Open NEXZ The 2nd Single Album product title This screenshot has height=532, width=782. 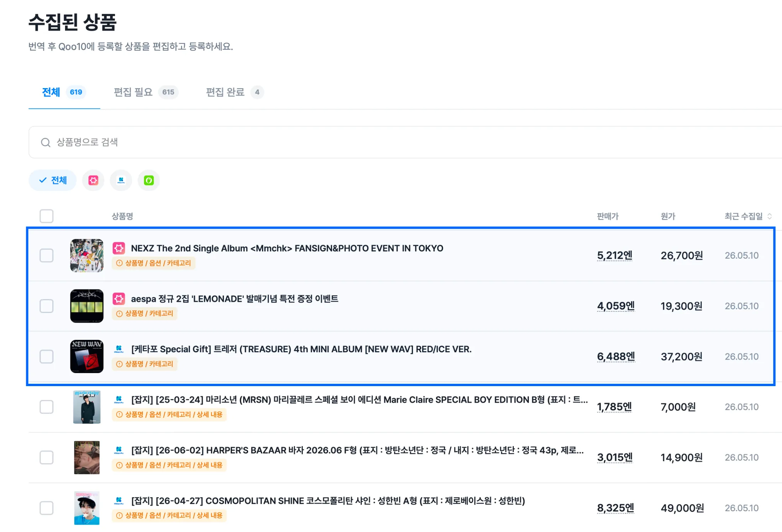click(287, 248)
